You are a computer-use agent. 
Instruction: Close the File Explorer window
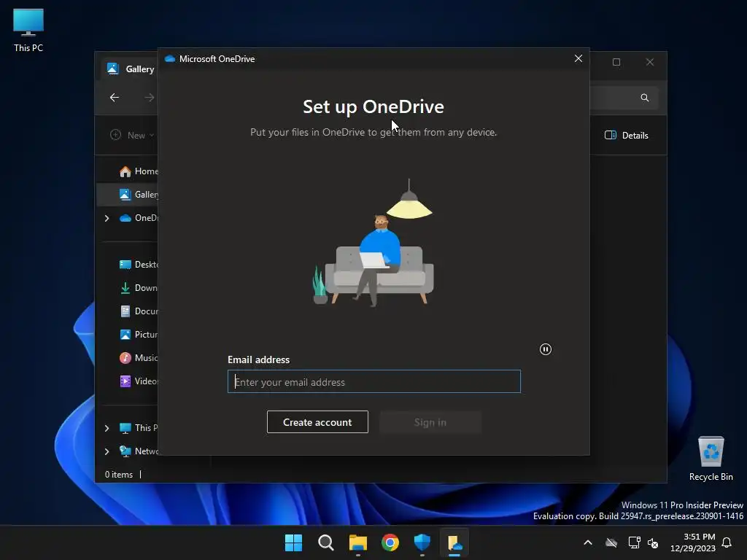pyautogui.click(x=650, y=62)
